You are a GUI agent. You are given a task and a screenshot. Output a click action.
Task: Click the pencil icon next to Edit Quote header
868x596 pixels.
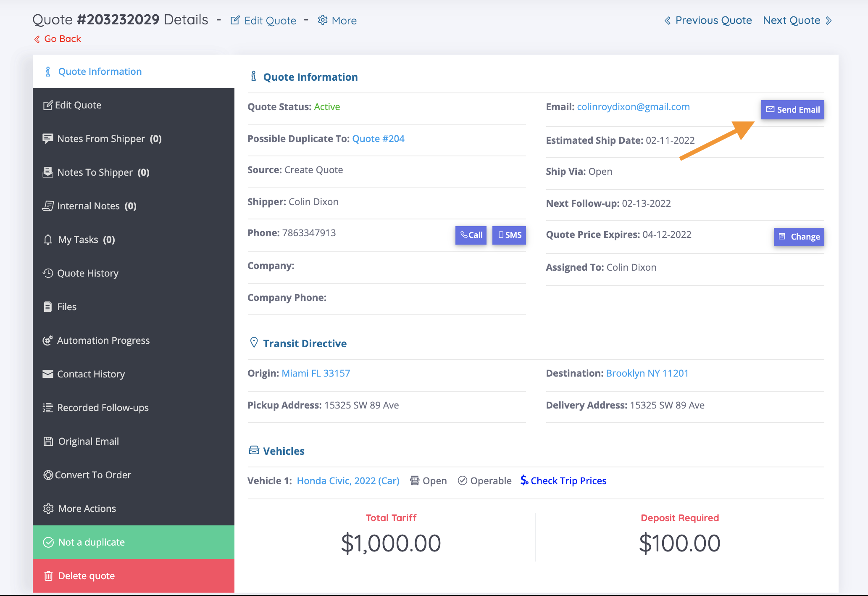pos(235,20)
